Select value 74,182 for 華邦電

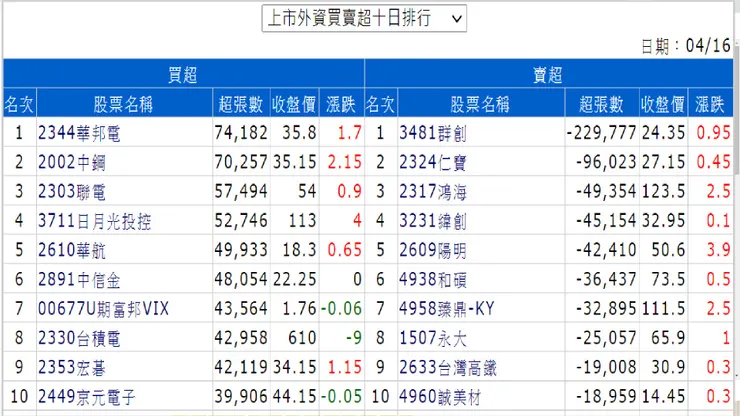pos(241,133)
